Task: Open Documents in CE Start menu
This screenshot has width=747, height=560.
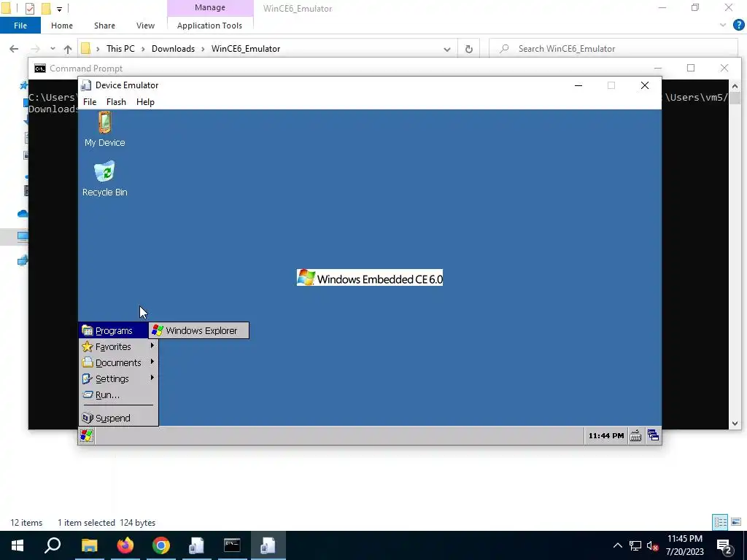Action: point(118,362)
